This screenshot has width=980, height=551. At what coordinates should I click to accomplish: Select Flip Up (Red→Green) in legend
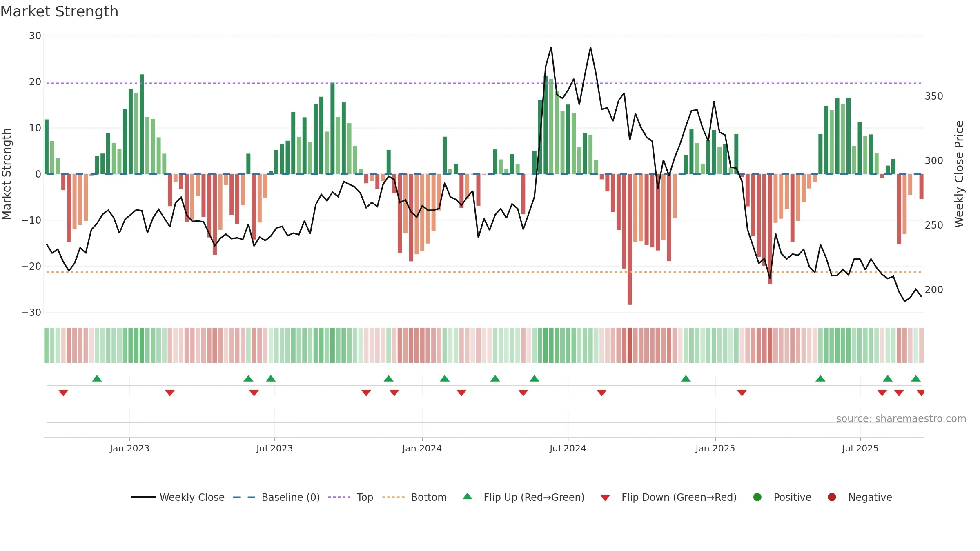coord(523,497)
